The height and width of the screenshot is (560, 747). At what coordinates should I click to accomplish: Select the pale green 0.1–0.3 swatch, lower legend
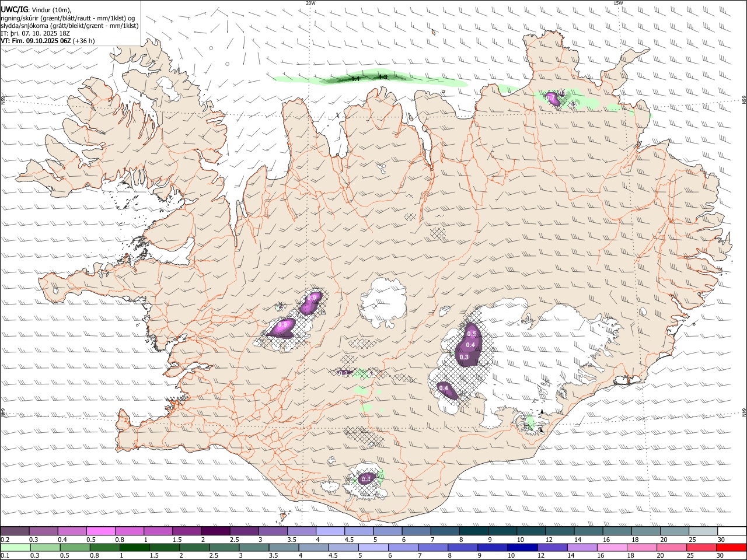point(15,547)
